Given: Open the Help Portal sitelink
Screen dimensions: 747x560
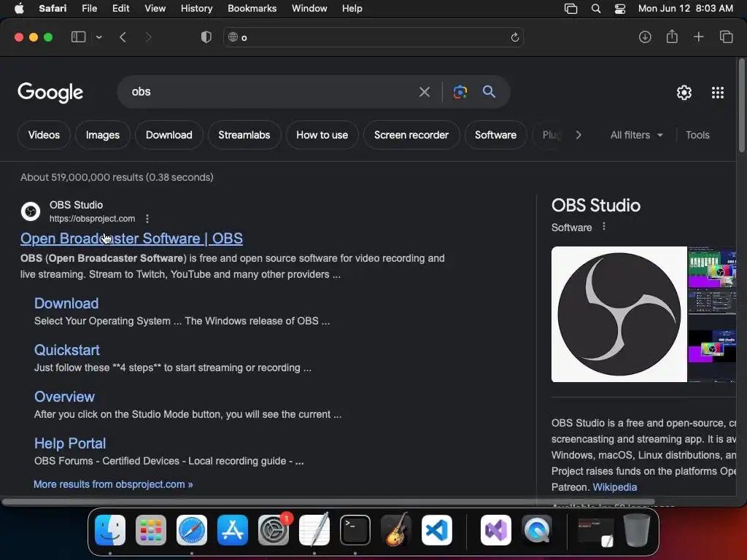Looking at the screenshot, I should 69,443.
